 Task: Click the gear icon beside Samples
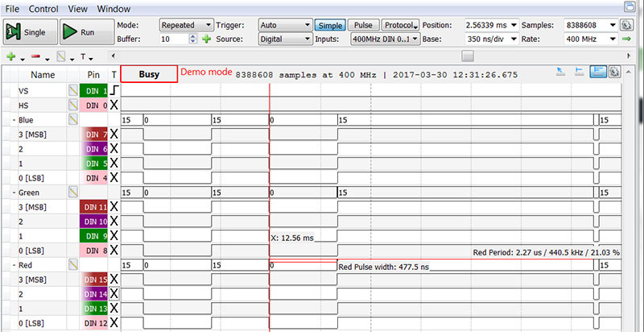[626, 25]
